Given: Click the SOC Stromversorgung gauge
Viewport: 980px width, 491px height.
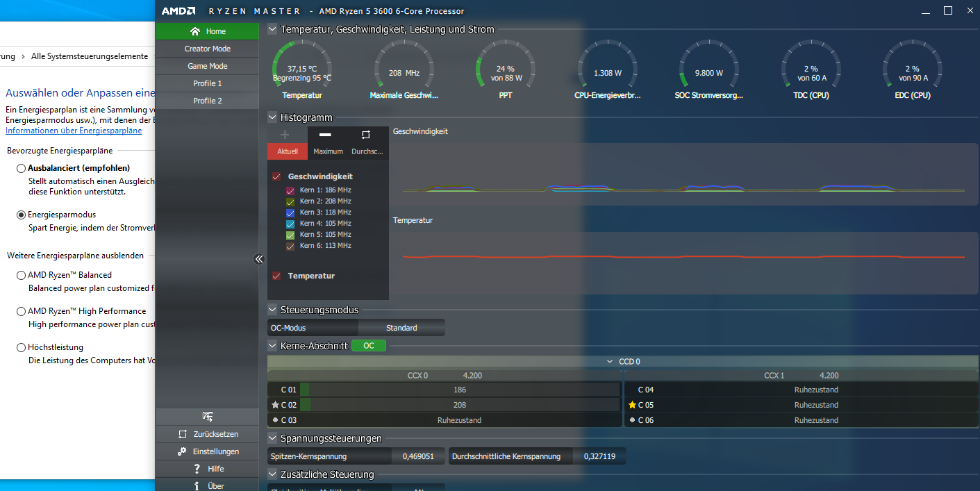Looking at the screenshot, I should 709,68.
